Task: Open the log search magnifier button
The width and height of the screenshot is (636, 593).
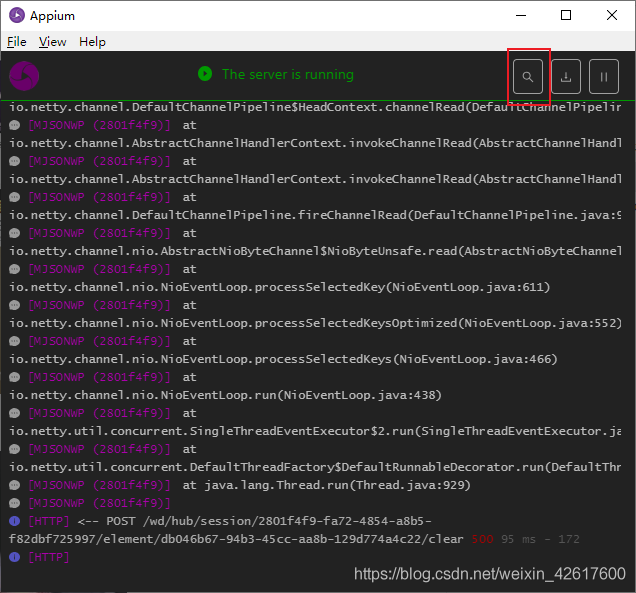Action: 528,76
